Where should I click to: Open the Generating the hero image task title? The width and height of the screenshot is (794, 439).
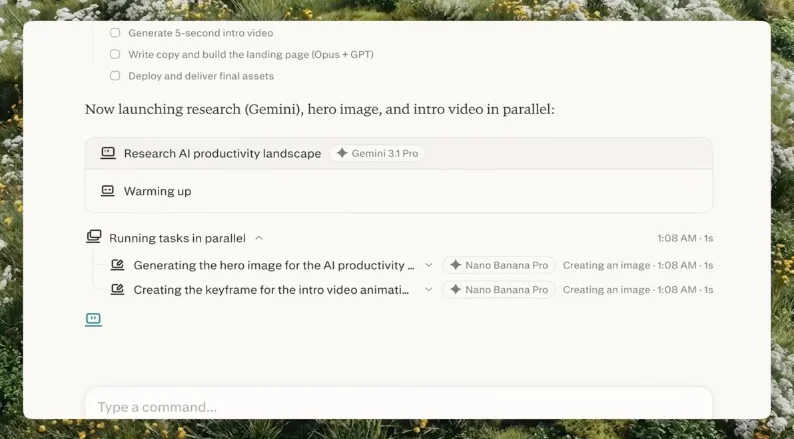(273, 265)
